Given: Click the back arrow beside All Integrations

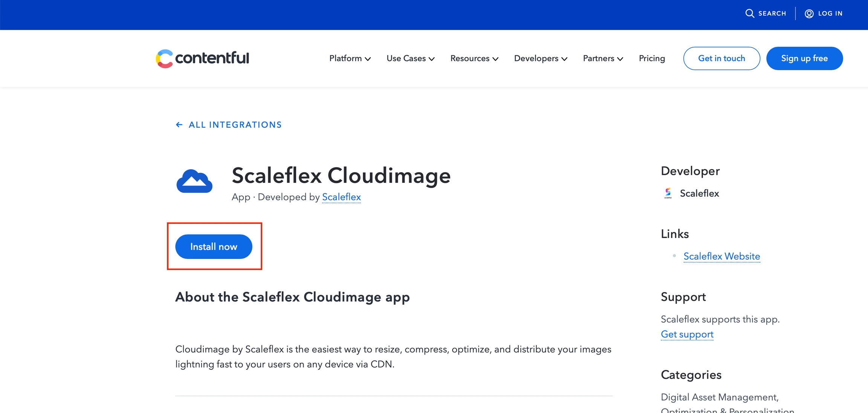Looking at the screenshot, I should pyautogui.click(x=179, y=125).
